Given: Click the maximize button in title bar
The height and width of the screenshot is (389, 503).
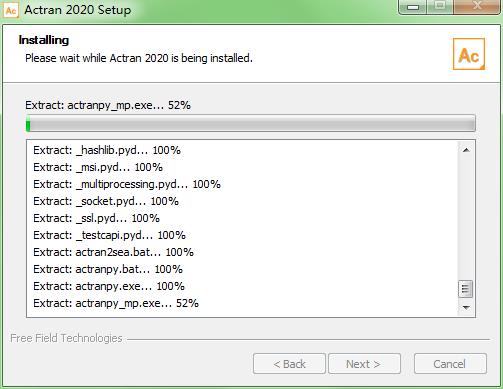Looking at the screenshot, I should (440, 7).
